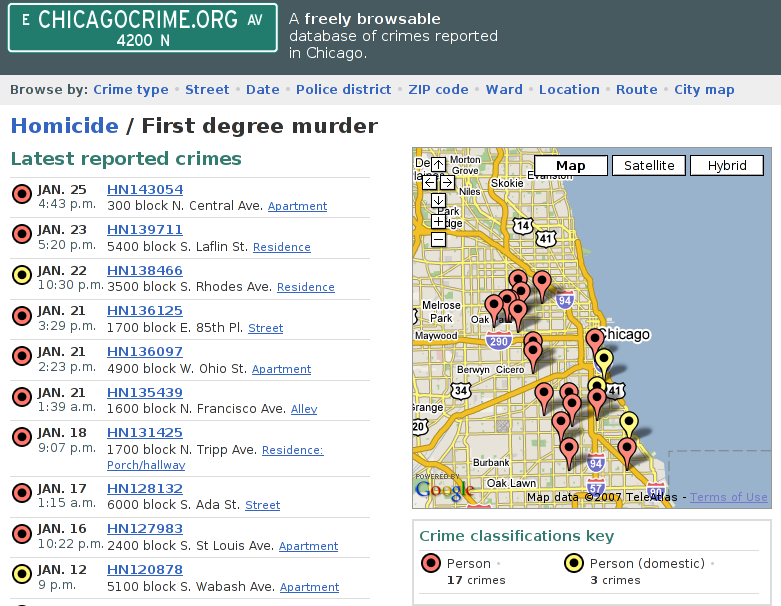Open crime report HN131425
This screenshot has height=606, width=781.
[x=145, y=433]
